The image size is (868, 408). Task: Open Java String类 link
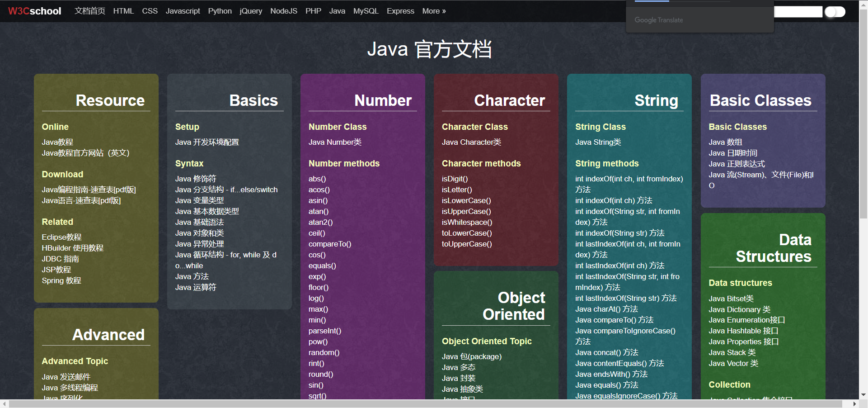point(598,142)
